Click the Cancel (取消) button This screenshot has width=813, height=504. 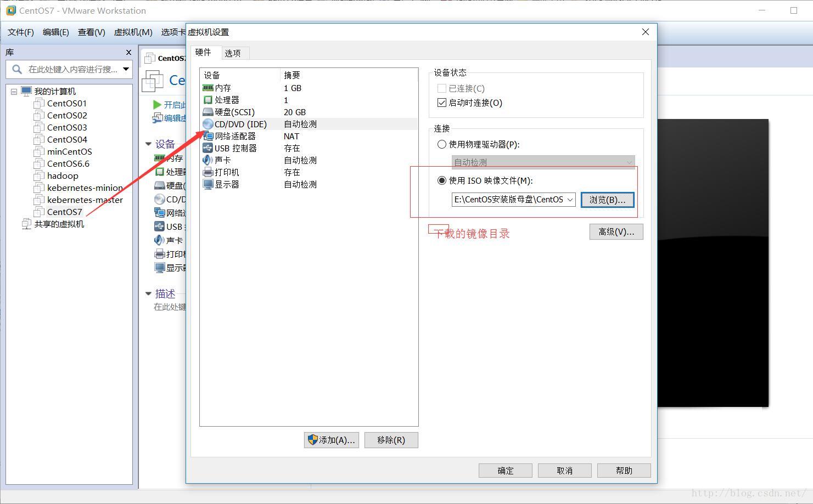tap(565, 471)
